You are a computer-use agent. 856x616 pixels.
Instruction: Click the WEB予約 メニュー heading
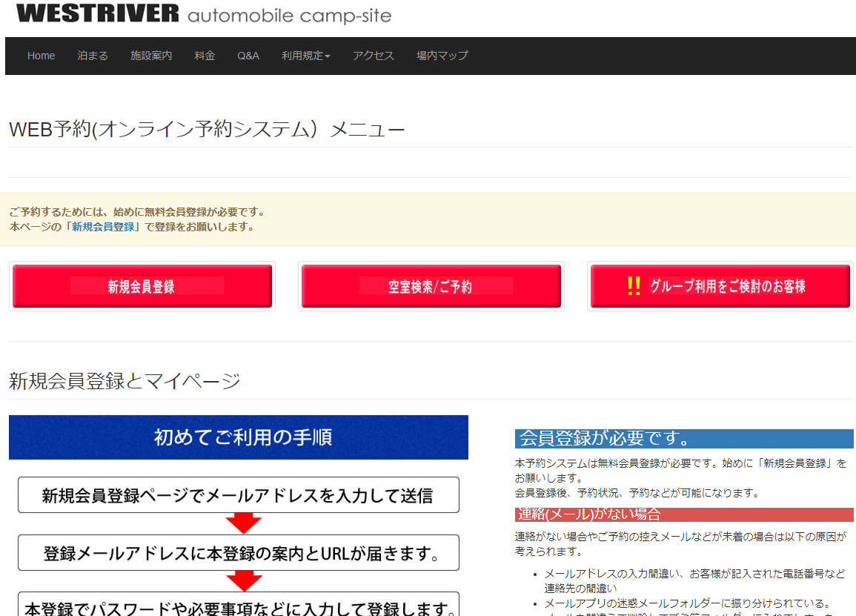click(x=207, y=130)
